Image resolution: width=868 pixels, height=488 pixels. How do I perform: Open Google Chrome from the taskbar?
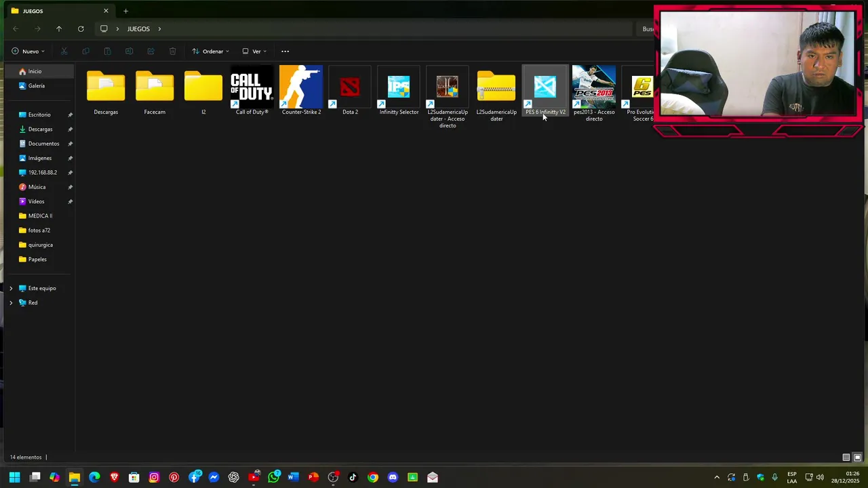point(373,477)
